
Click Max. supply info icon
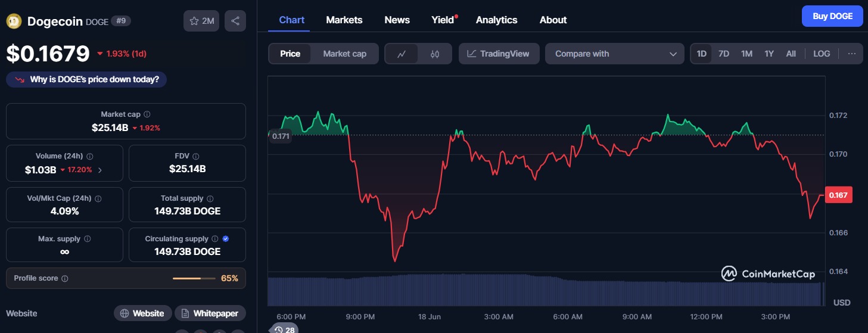(x=88, y=239)
